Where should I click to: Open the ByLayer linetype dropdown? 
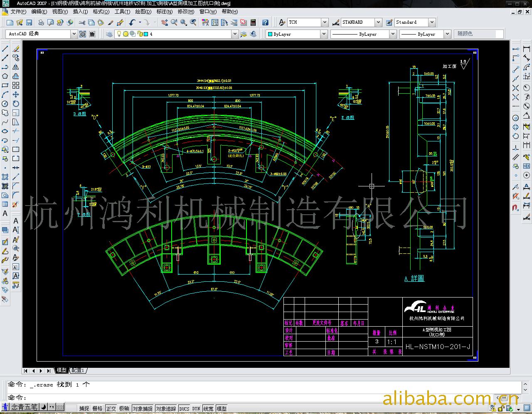(x=393, y=34)
